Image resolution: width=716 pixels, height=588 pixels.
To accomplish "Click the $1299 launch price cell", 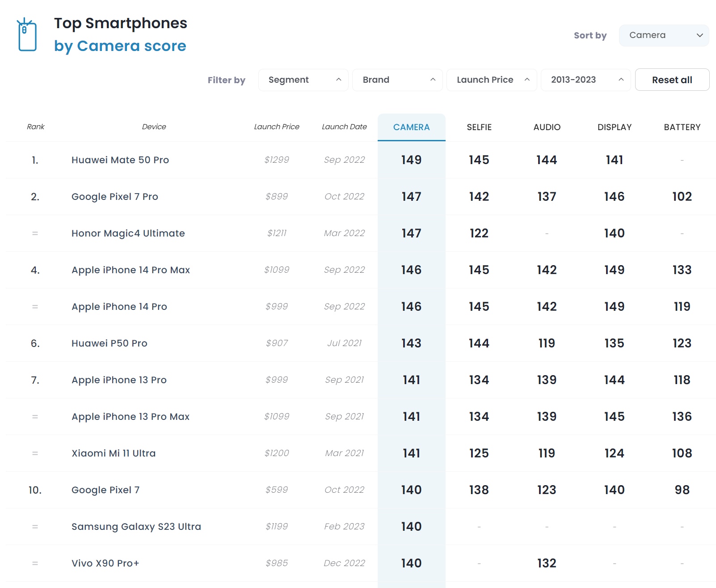I will click(277, 160).
